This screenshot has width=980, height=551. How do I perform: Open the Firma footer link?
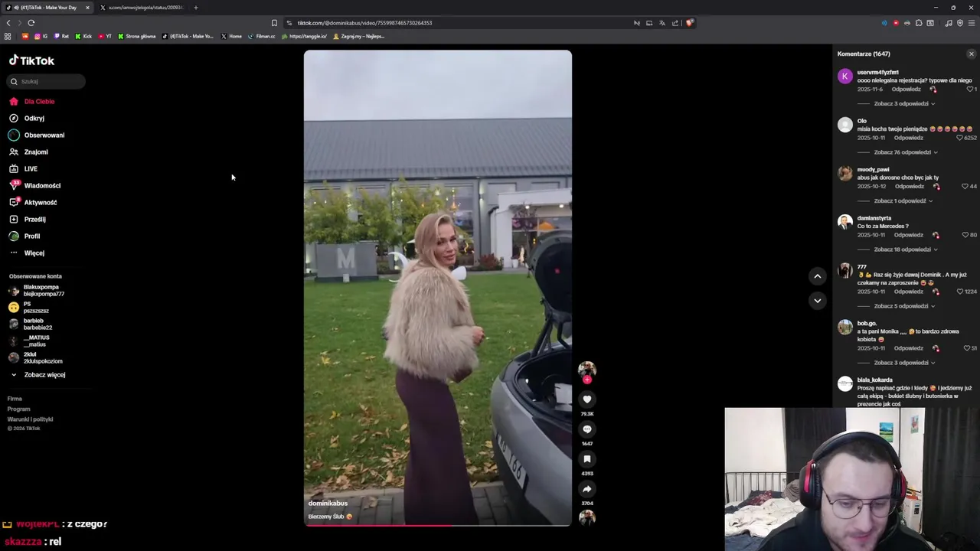pos(15,399)
